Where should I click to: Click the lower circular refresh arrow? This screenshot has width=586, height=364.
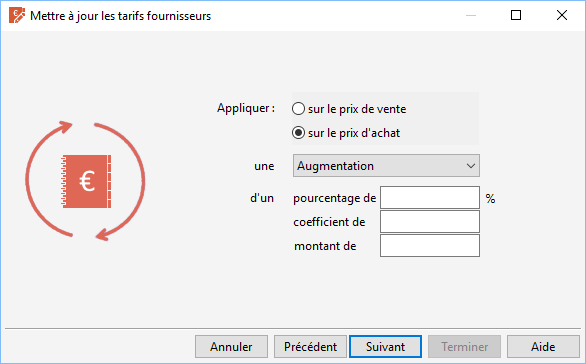tap(120, 182)
